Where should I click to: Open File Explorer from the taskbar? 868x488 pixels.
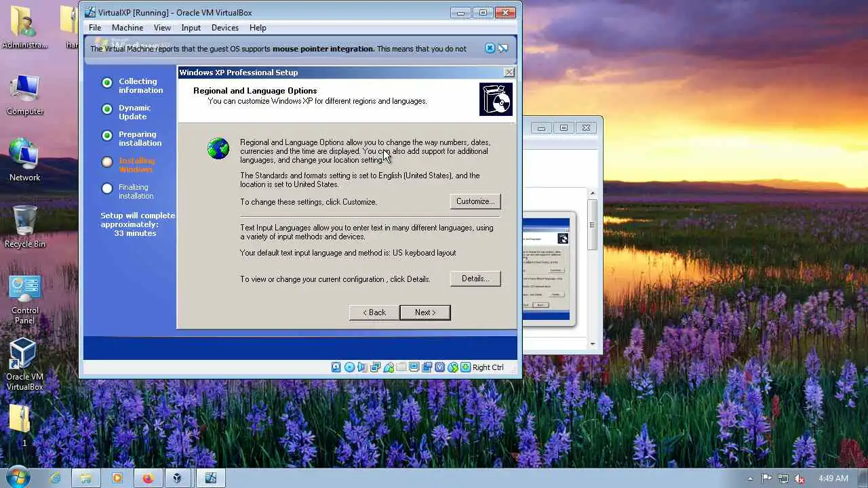point(86,478)
